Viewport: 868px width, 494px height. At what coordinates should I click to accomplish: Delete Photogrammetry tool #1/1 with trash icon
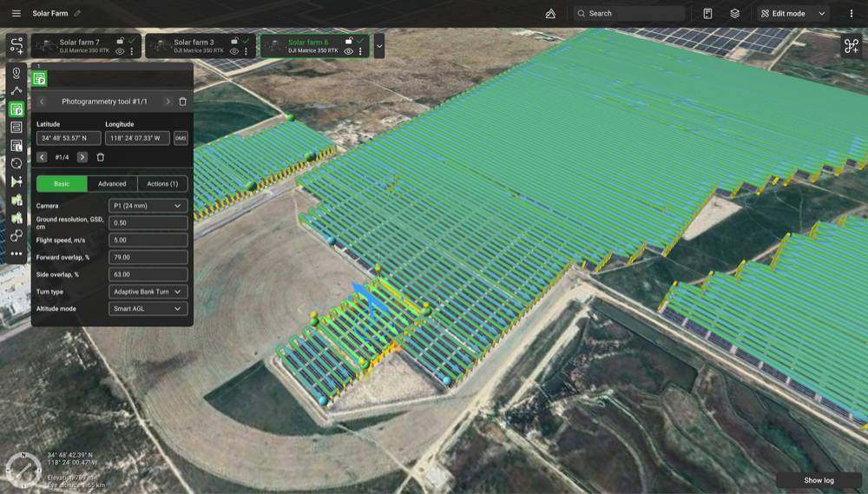coord(182,102)
